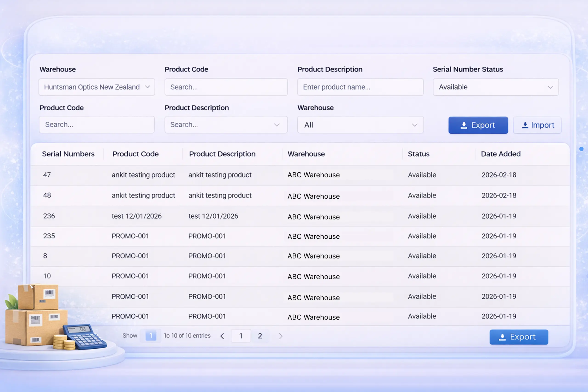Expand the Product Description search dropdown
Viewport: 588px width, 392px height.
[x=277, y=125]
